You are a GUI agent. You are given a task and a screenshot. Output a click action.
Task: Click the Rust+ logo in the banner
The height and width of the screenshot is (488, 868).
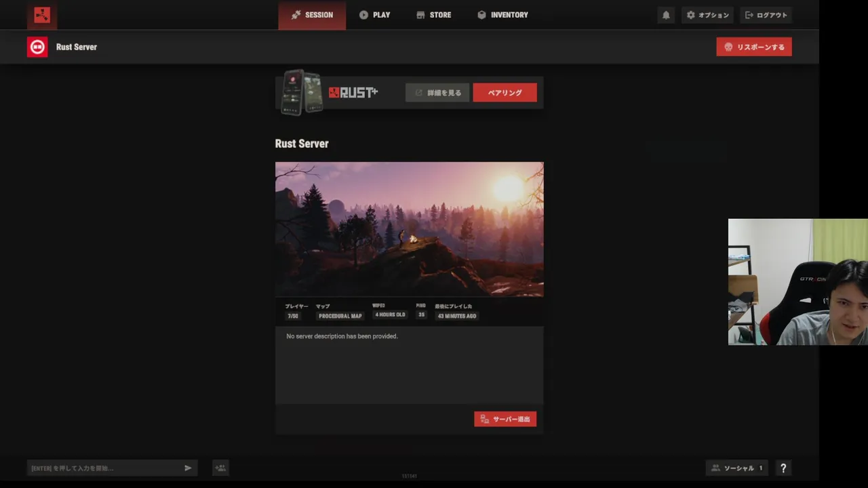(x=353, y=93)
